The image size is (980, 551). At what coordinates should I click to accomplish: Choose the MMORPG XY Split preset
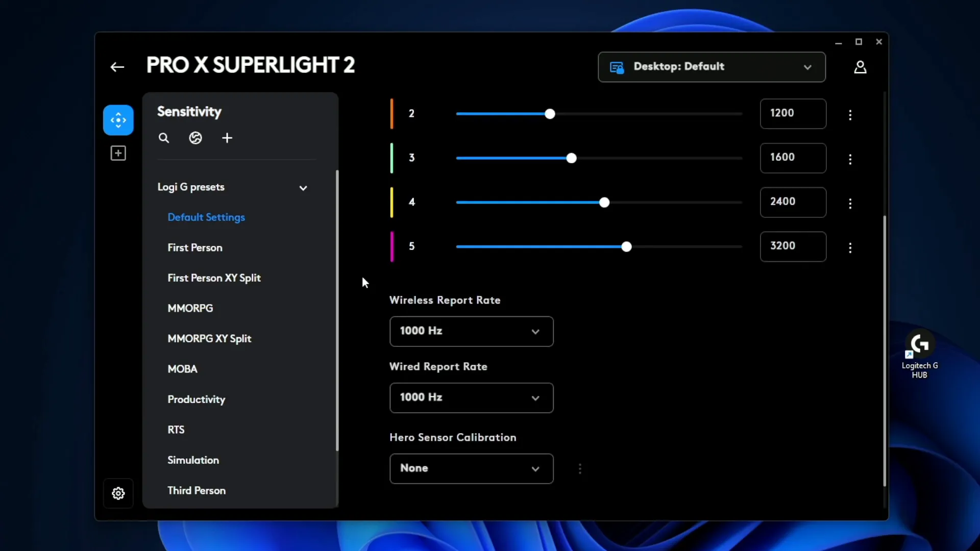(x=209, y=339)
